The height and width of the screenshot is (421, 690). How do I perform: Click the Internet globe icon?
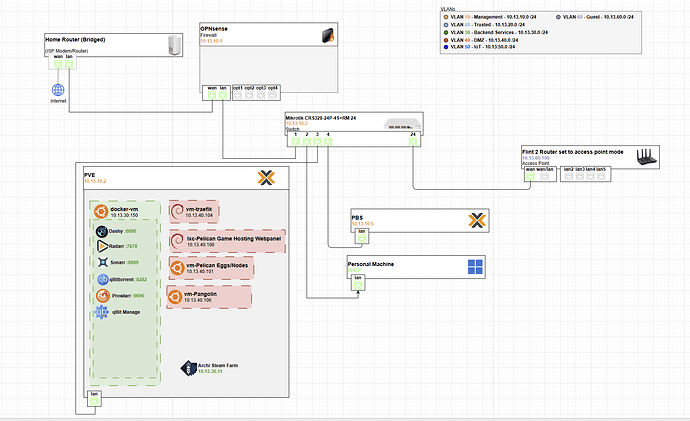(56, 90)
